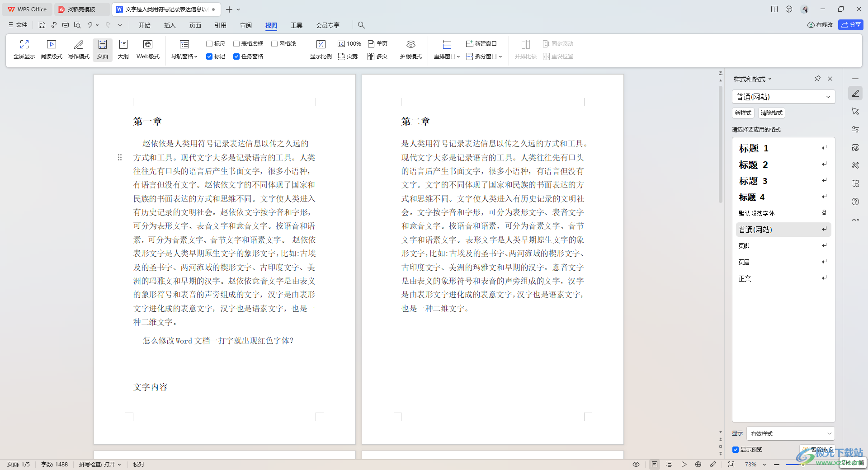Open the current style 普通(网站) combo box
The height and width of the screenshot is (470, 868).
pos(783,97)
